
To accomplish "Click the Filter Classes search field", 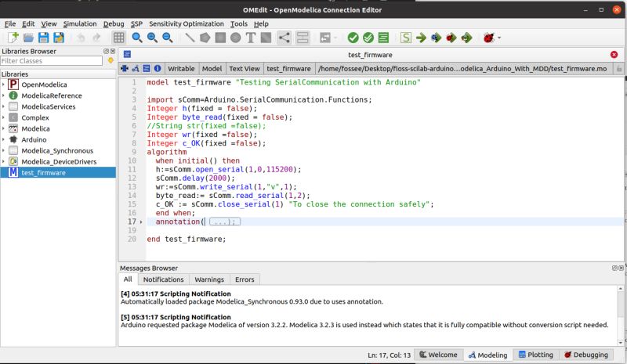I will (51, 61).
